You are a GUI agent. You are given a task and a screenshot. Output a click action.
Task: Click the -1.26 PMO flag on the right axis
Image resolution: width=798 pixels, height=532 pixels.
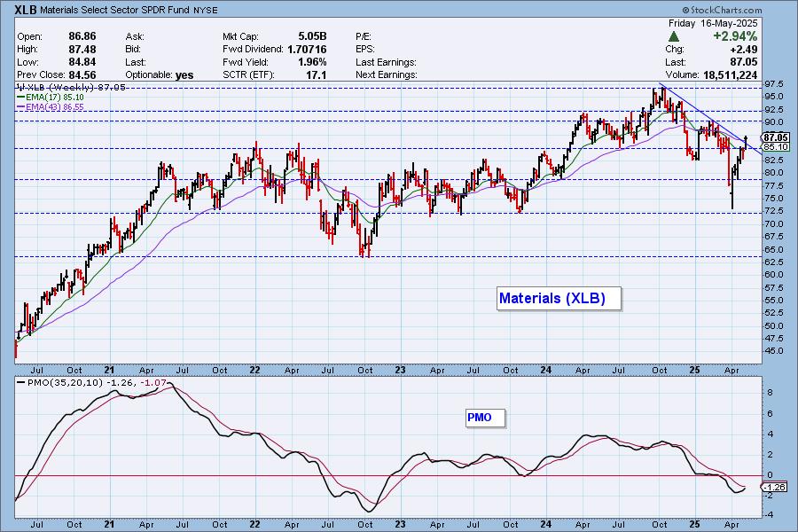point(775,487)
